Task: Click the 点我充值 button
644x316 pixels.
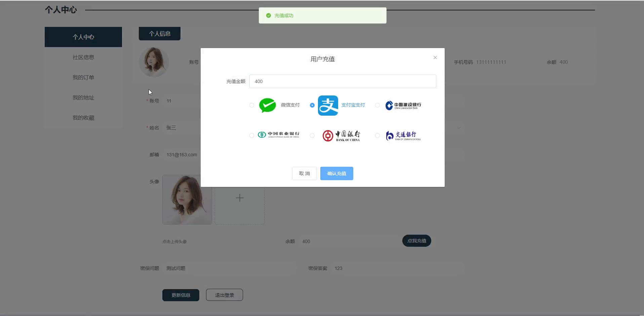Action: (417, 241)
